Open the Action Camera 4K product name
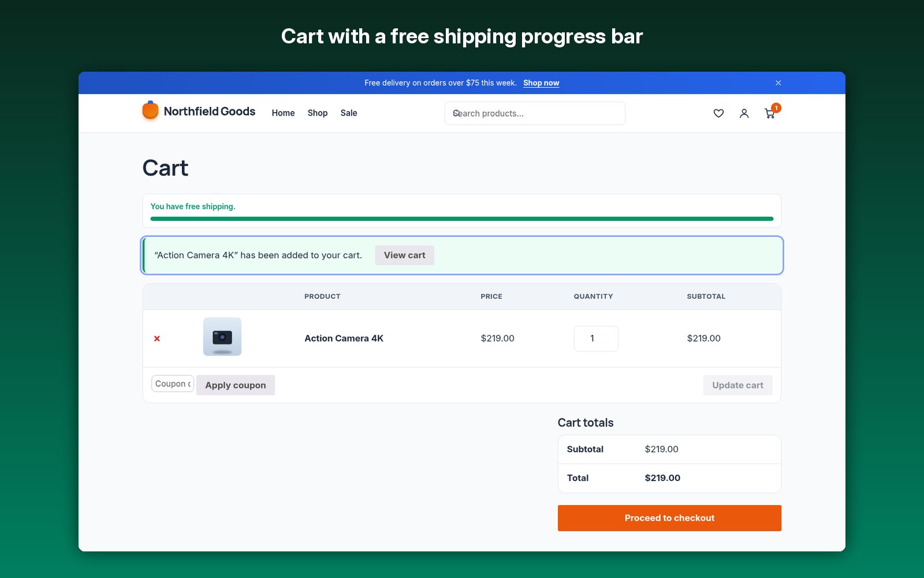Viewport: 924px width, 578px height. (x=344, y=338)
